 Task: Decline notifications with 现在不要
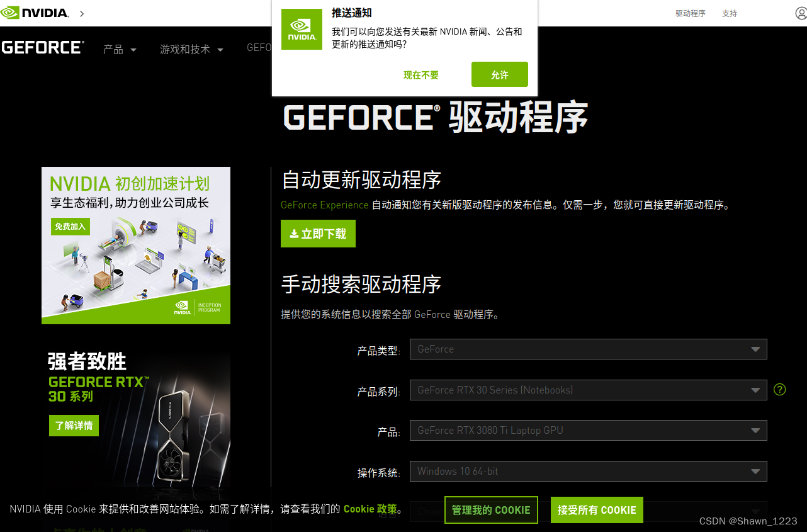coord(421,75)
